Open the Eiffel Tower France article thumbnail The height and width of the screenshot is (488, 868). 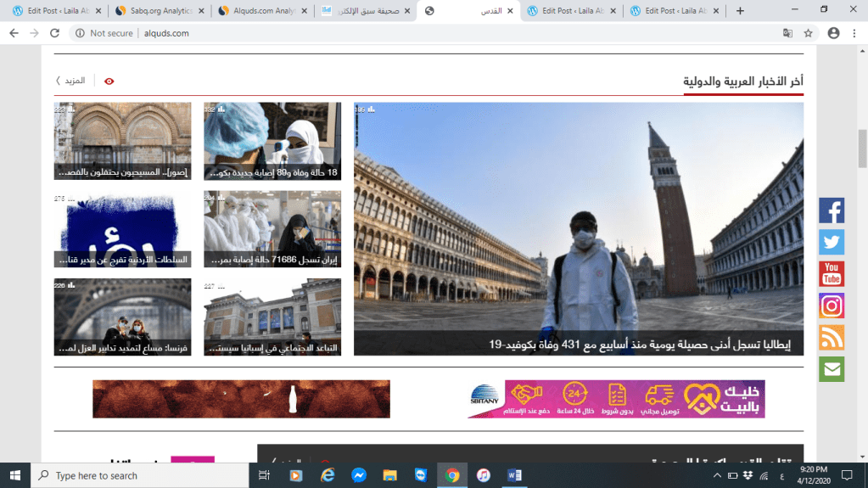click(122, 316)
